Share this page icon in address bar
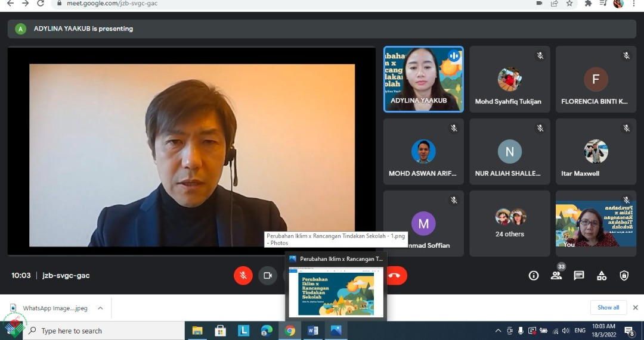Image resolution: width=644 pixels, height=340 pixels. [x=555, y=4]
